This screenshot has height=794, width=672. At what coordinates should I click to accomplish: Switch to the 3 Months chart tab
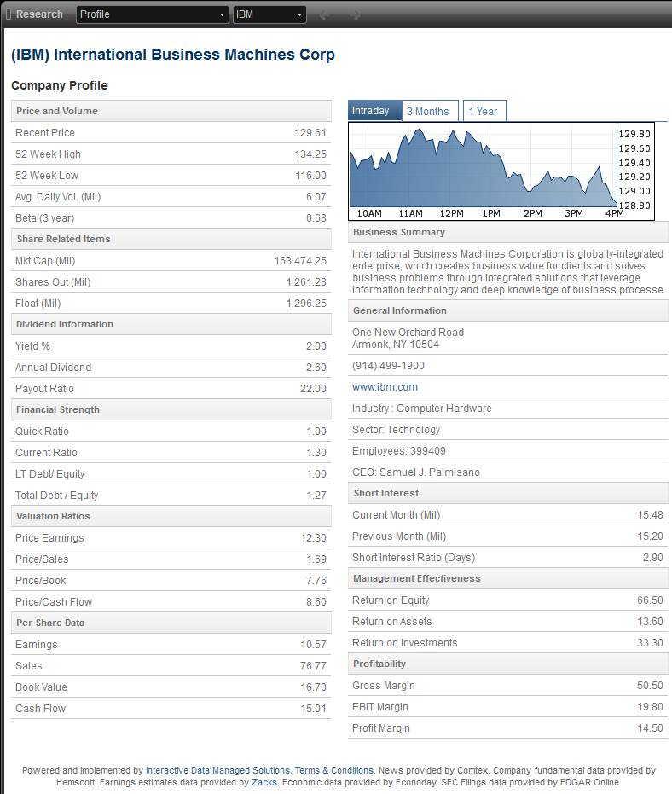(x=428, y=112)
